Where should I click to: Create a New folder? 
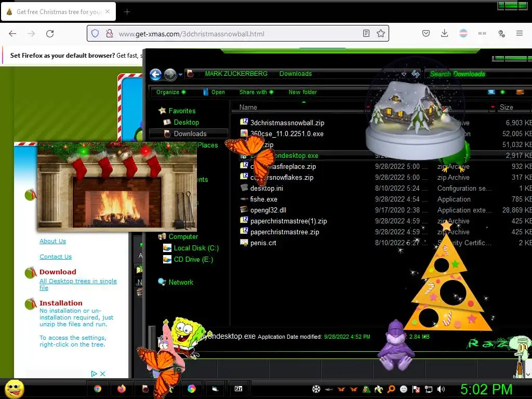(x=303, y=92)
